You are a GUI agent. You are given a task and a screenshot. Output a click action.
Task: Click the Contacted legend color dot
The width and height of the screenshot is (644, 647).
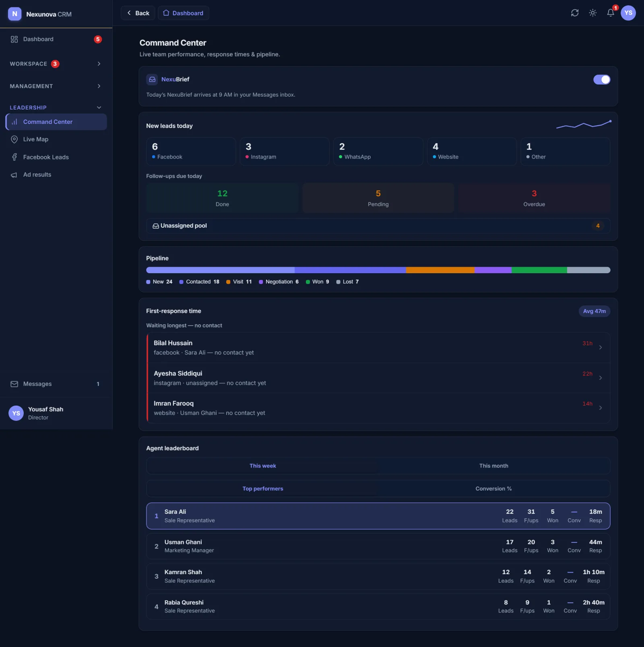tap(181, 282)
